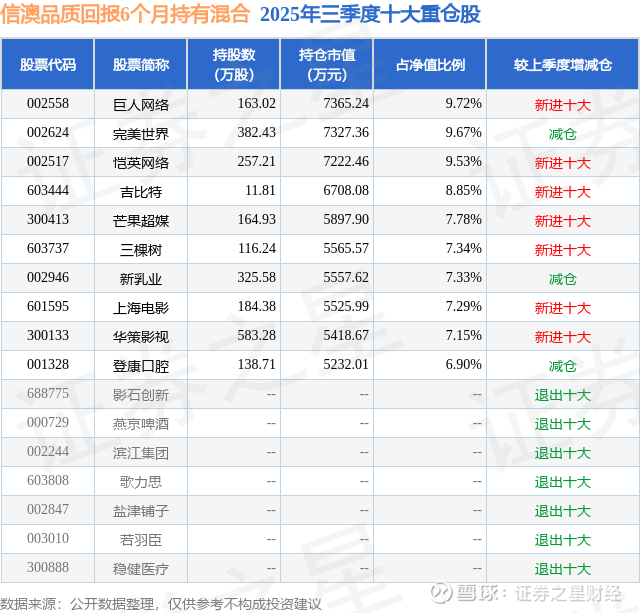Select the stock name 华策影视
Image resolution: width=640 pixels, height=613 pixels.
pyautogui.click(x=141, y=337)
